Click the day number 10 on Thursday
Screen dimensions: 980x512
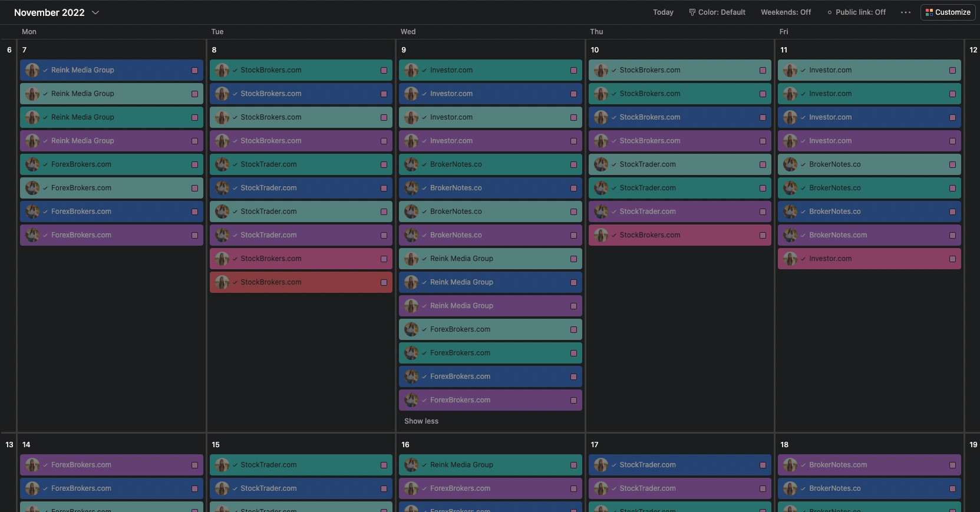[595, 50]
